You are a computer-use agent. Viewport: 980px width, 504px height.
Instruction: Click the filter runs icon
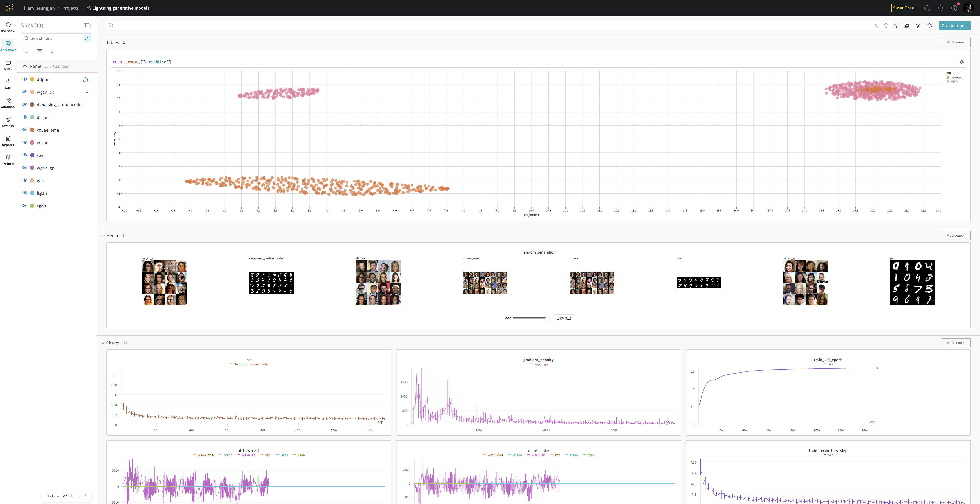click(26, 51)
